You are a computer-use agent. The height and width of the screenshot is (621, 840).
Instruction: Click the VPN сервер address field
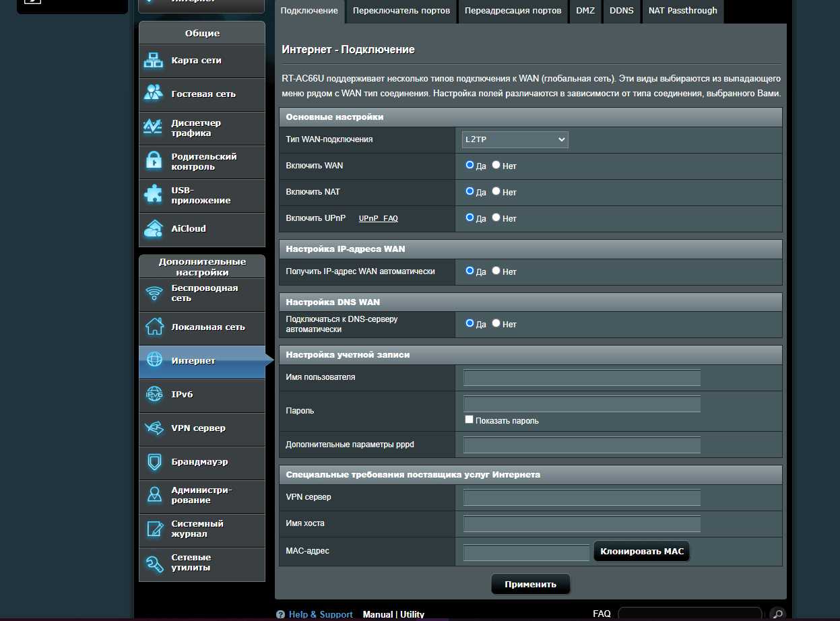pos(582,498)
